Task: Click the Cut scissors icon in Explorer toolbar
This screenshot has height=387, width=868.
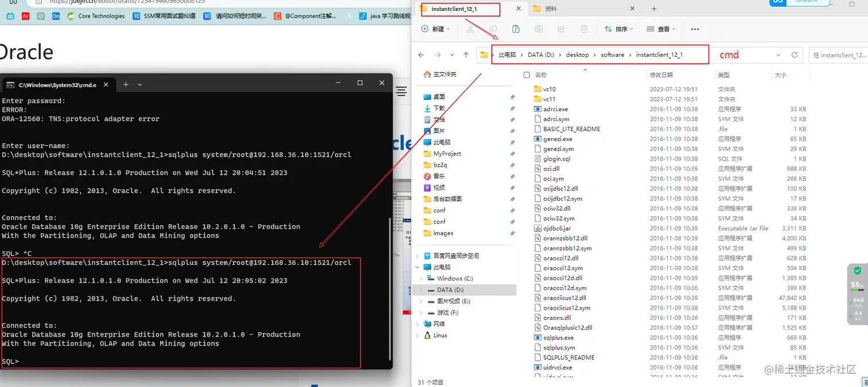Action: (x=471, y=29)
